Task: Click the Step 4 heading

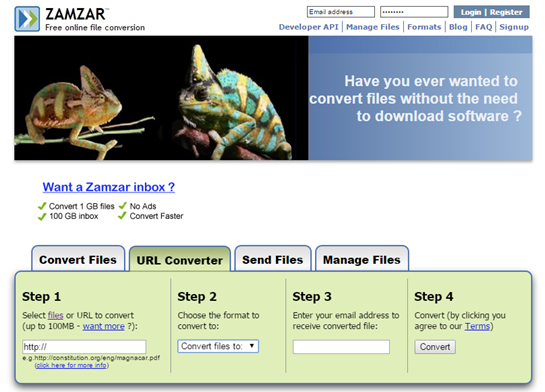Action: tap(433, 296)
